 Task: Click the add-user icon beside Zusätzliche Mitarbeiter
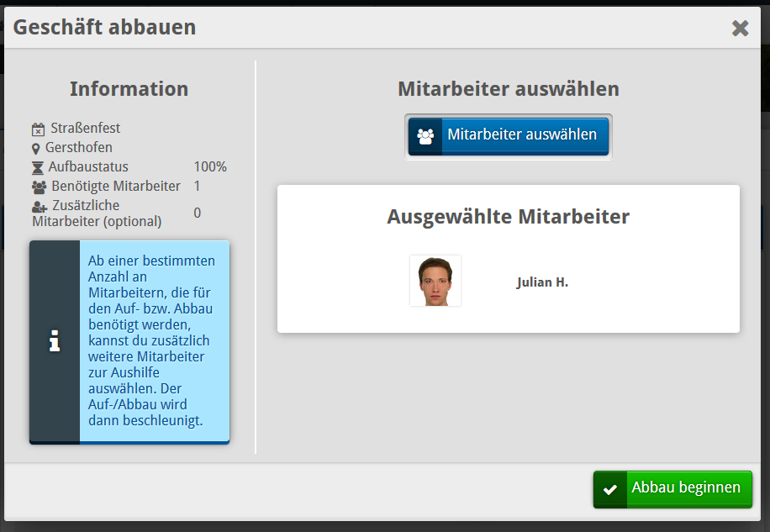pyautogui.click(x=39, y=206)
